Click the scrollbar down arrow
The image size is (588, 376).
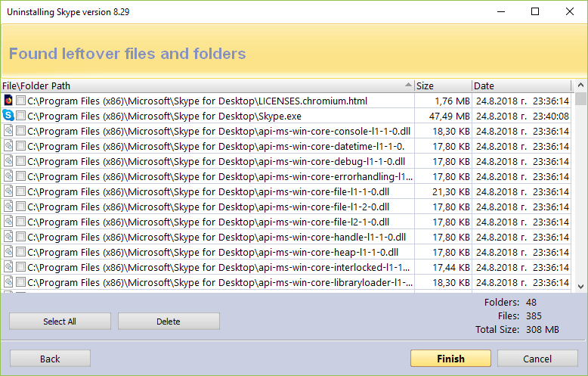point(580,286)
